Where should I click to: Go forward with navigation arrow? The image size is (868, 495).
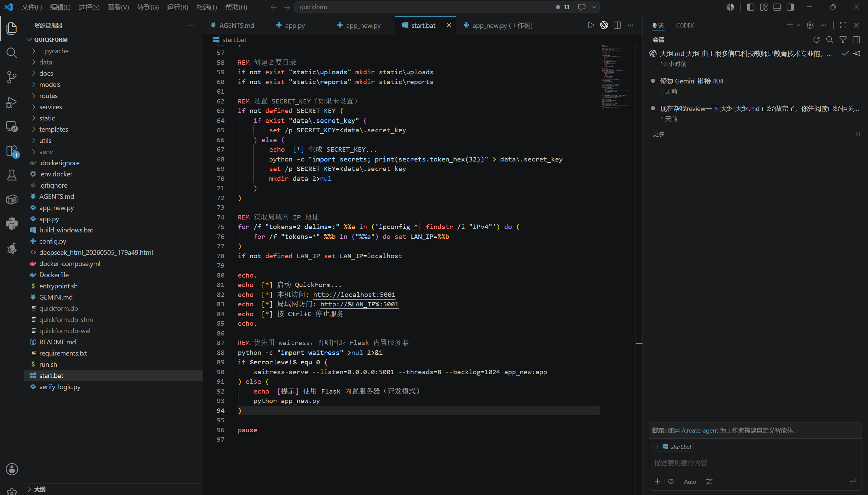(x=287, y=7)
